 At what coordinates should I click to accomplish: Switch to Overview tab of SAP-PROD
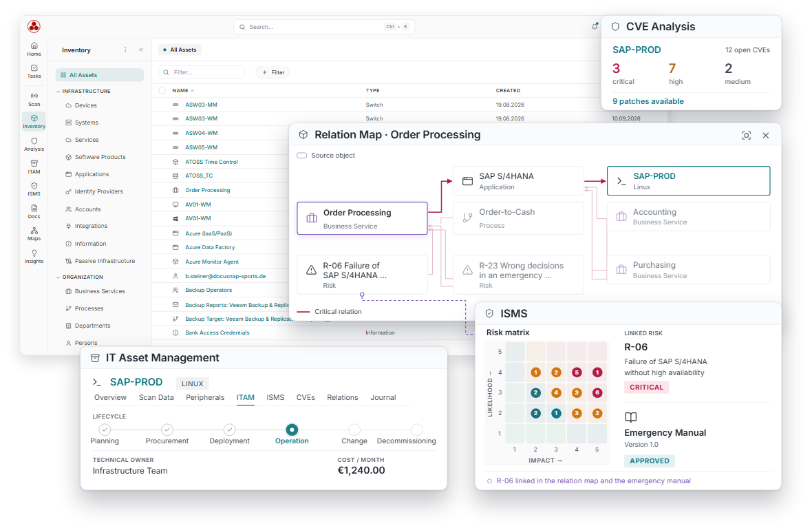[110, 397]
